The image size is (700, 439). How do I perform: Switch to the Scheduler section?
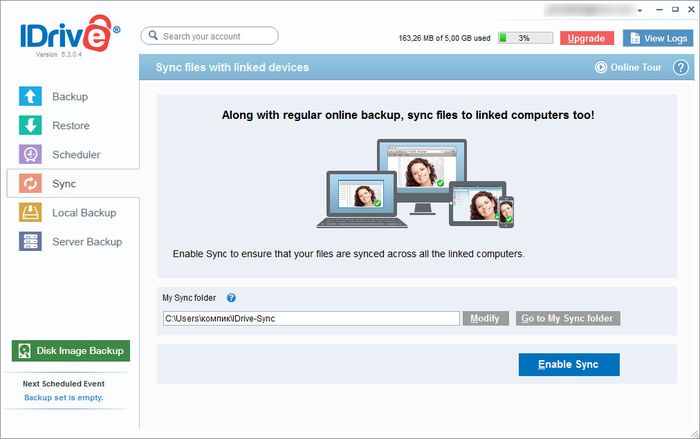(x=75, y=155)
